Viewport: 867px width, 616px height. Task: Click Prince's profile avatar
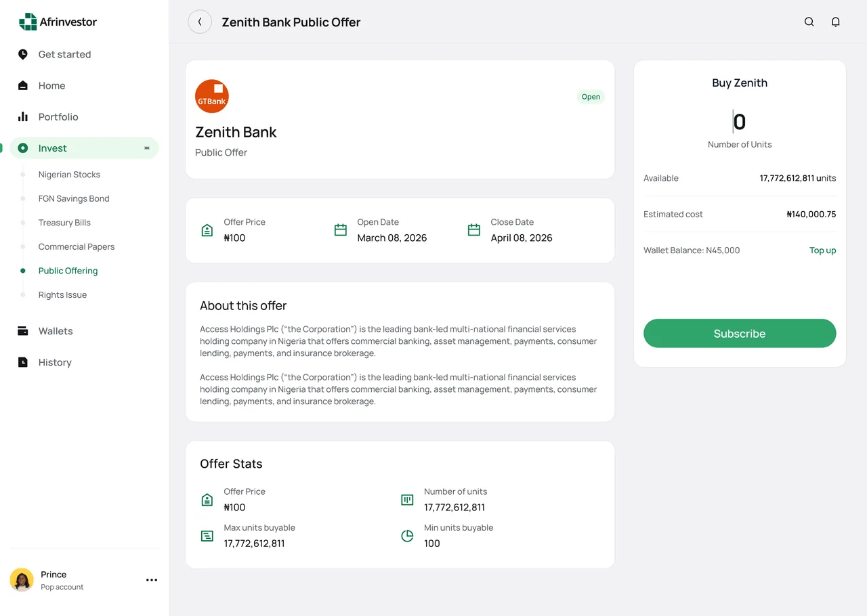click(x=22, y=580)
